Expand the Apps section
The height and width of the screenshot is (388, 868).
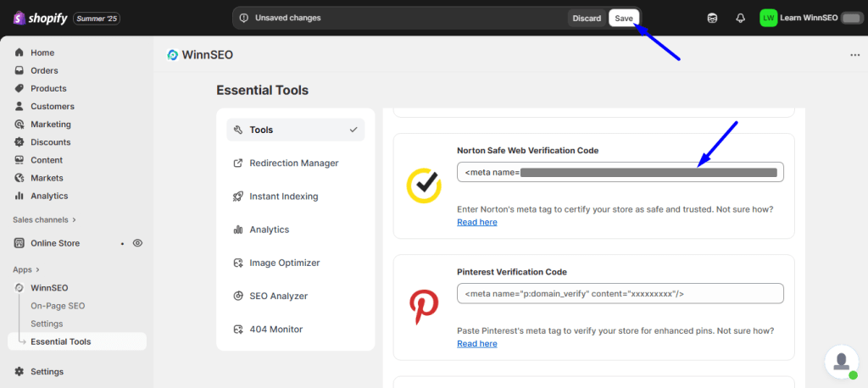(x=26, y=269)
